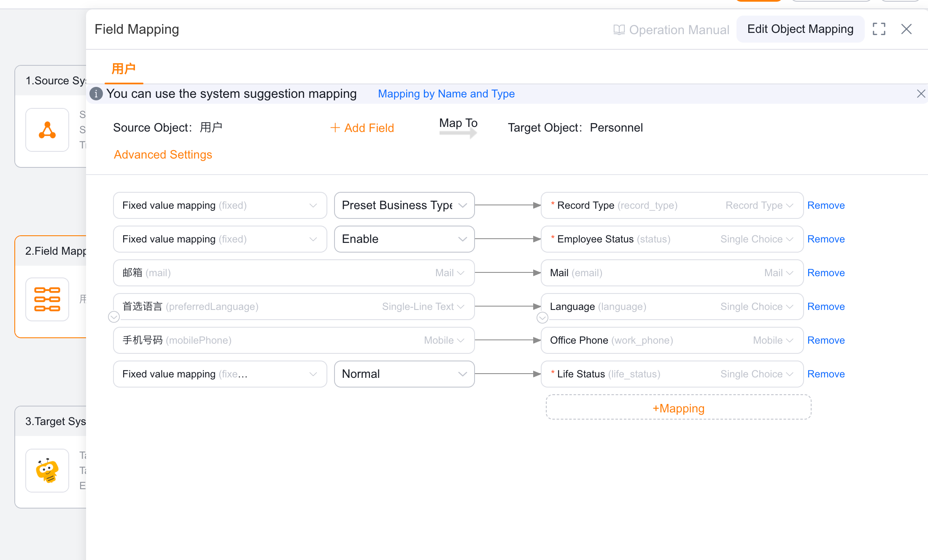Click the field mapping step icon

click(x=47, y=299)
